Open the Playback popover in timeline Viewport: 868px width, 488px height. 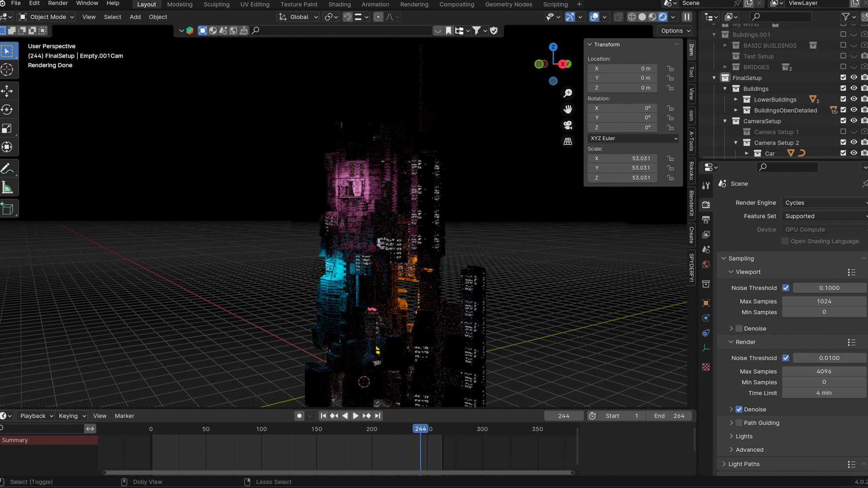tap(36, 416)
